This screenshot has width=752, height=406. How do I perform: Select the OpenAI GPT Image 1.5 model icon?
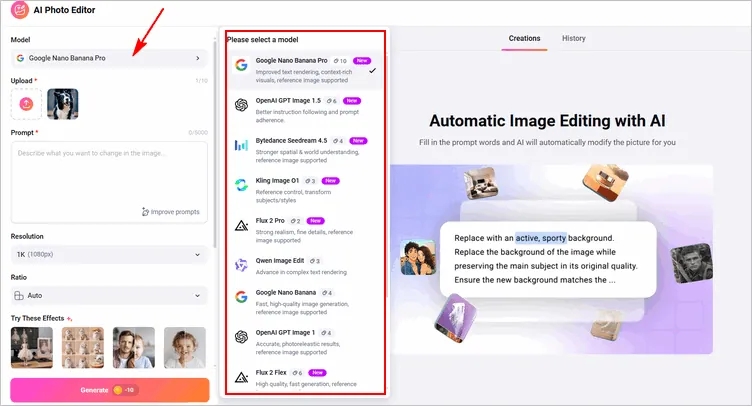point(241,106)
